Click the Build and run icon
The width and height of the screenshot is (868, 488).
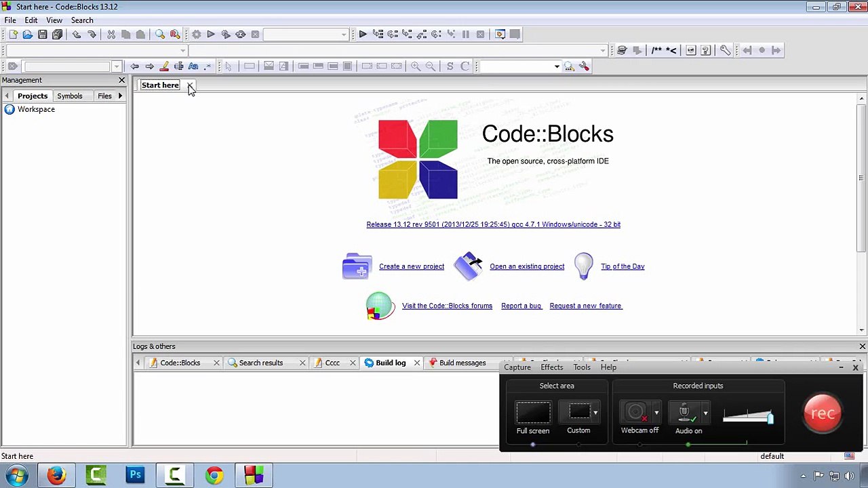[x=226, y=35]
